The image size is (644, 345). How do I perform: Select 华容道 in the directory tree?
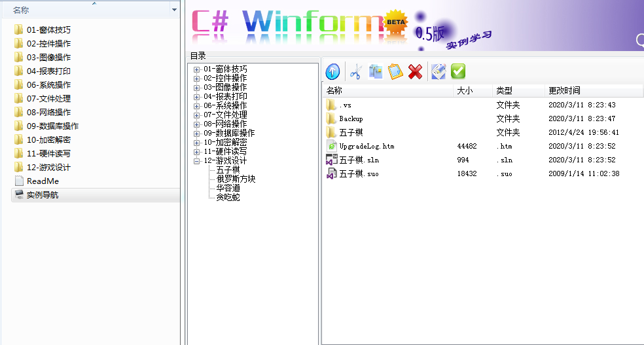pos(228,188)
